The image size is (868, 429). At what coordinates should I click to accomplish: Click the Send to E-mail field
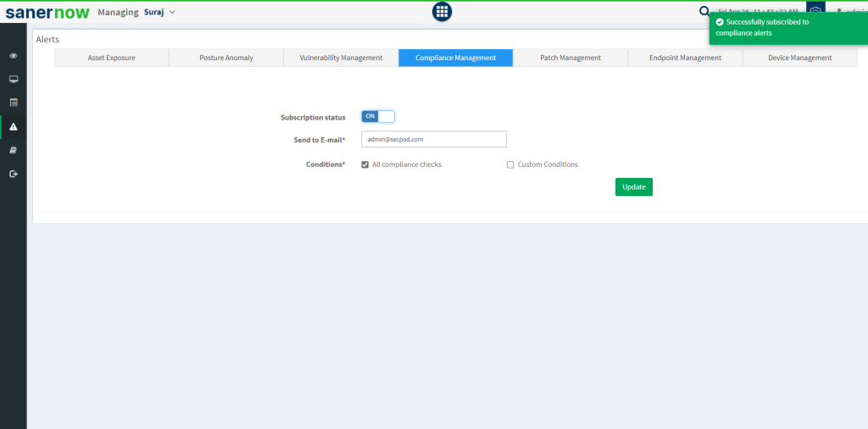point(434,140)
